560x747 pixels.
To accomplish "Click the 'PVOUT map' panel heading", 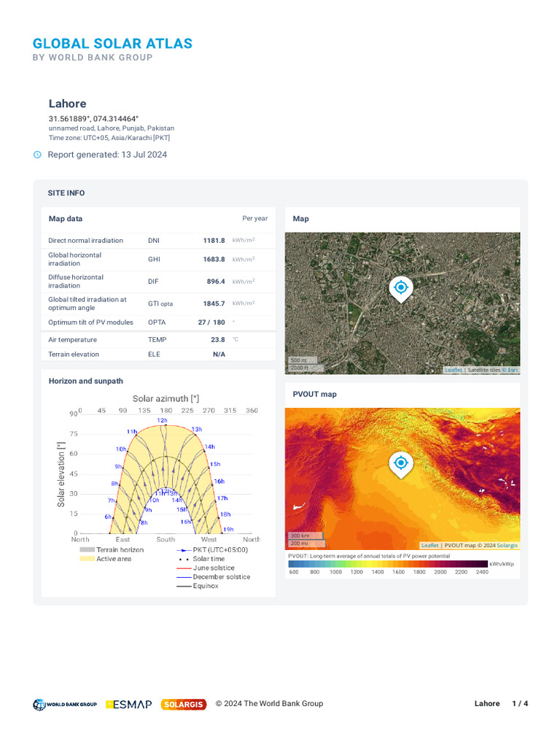I will pyautogui.click(x=315, y=395).
